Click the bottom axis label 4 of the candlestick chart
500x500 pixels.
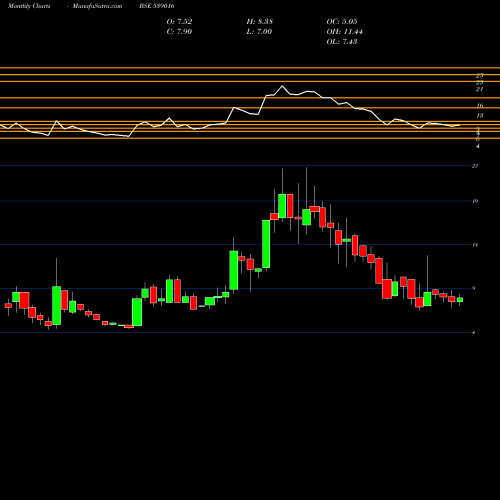click(474, 333)
